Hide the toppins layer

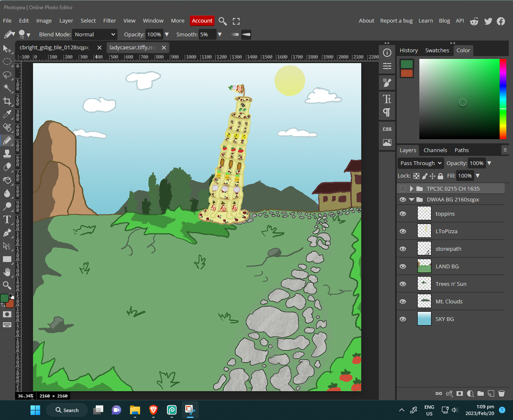click(403, 214)
